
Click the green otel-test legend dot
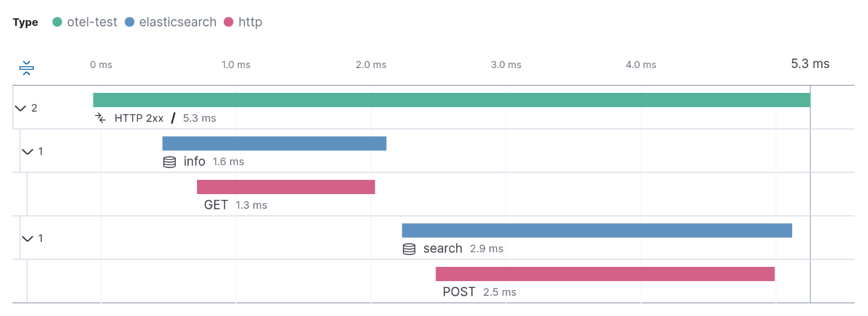point(57,22)
